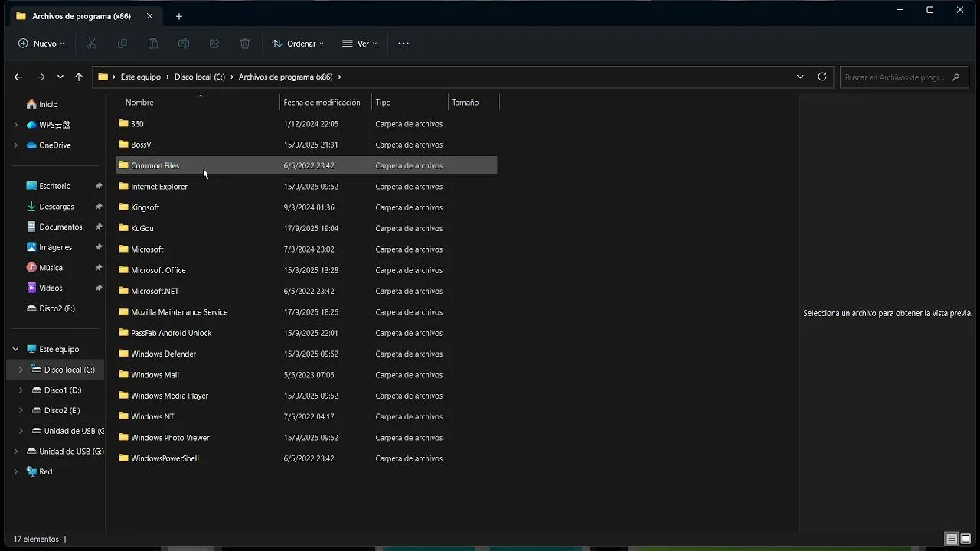The height and width of the screenshot is (551, 980).
Task: Click the Share icon in toolbar
Action: pyautogui.click(x=214, y=44)
